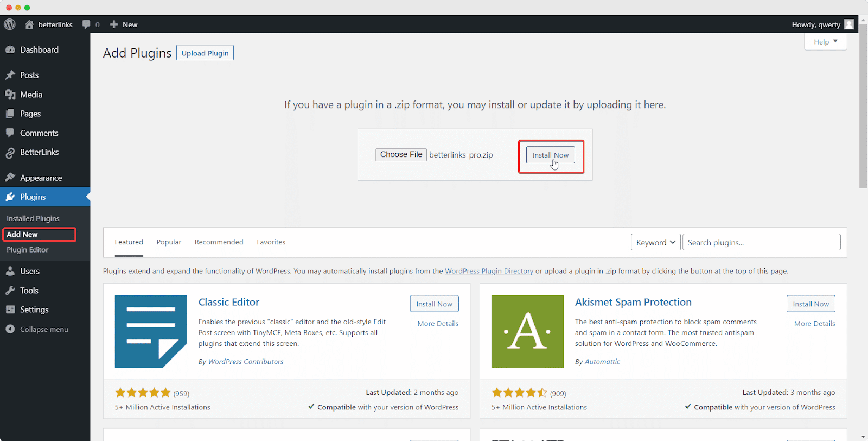Open Installed Plugins submenu item
Viewport: 868px width, 441px height.
(x=33, y=218)
